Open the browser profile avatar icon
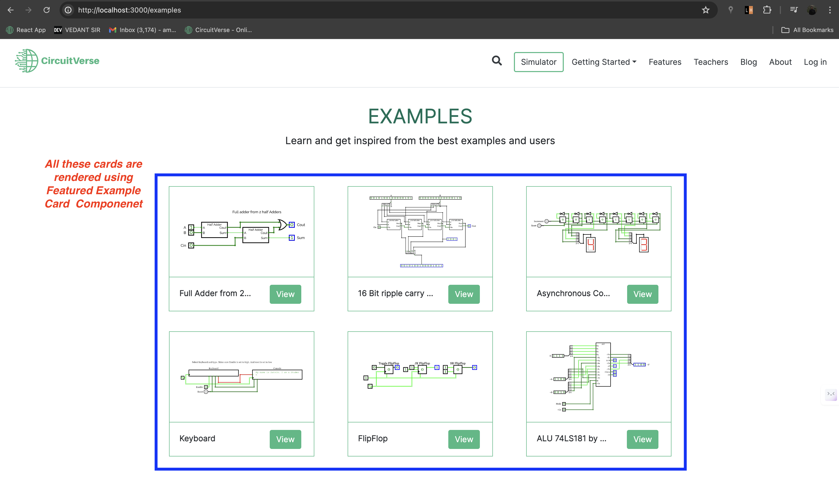 pyautogui.click(x=812, y=10)
